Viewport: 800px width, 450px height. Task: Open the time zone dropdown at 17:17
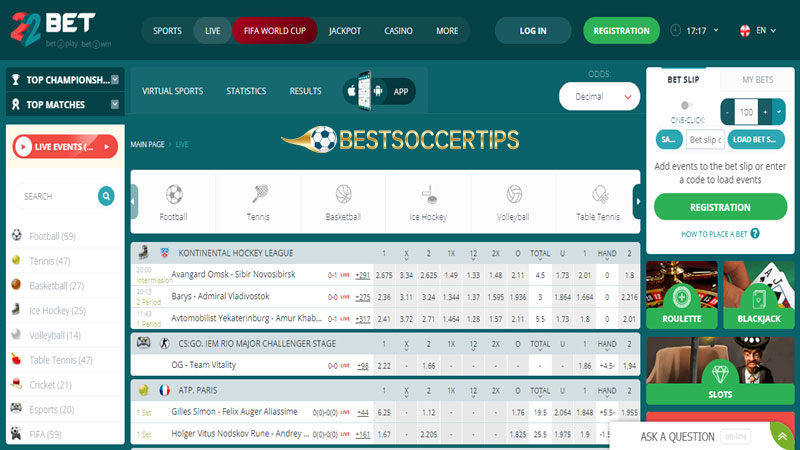(716, 31)
